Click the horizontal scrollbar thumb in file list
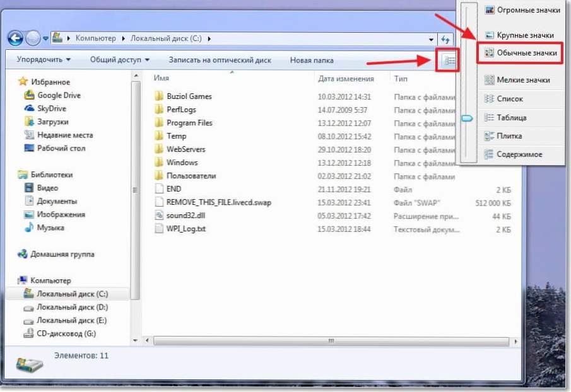This screenshot has height=392, width=571. coord(331,341)
